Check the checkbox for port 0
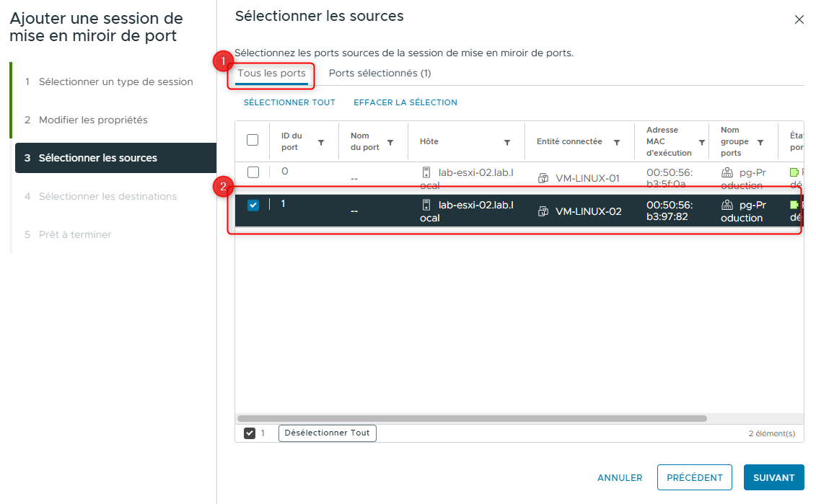Screen dimensions: 816x504 pyautogui.click(x=253, y=173)
